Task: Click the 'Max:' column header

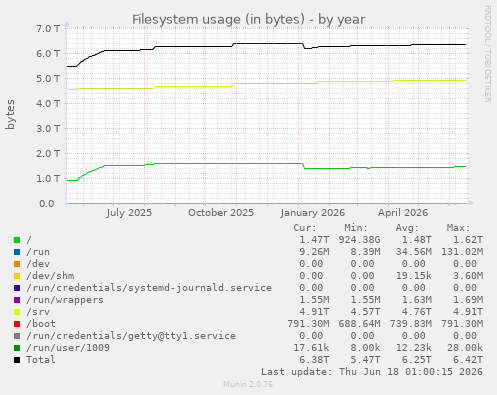Action: [458, 228]
